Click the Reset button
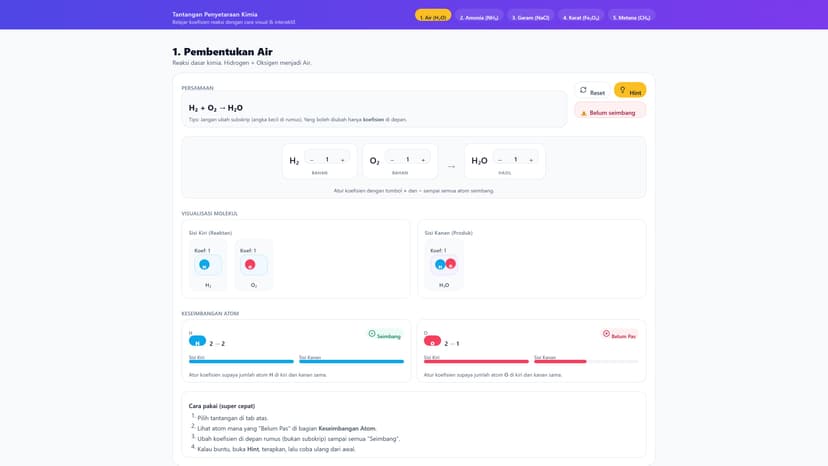Screen dimensions: 828x466 (592, 91)
